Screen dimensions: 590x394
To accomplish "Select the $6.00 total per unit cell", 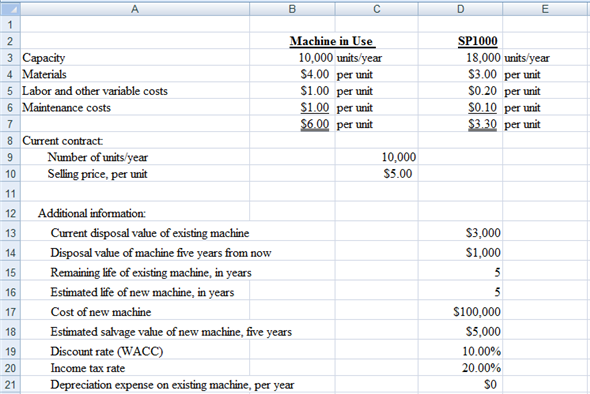I will (315, 124).
